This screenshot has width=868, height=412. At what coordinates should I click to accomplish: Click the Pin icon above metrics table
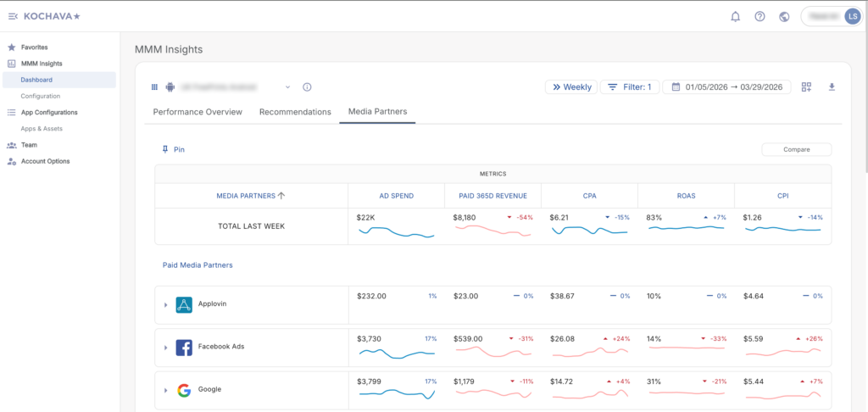click(x=166, y=149)
